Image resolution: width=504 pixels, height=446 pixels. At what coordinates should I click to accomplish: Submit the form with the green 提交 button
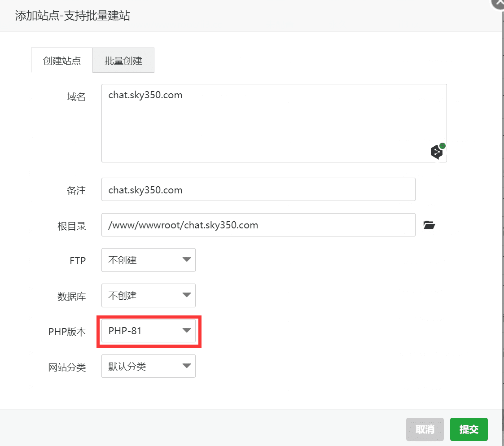[469, 429]
